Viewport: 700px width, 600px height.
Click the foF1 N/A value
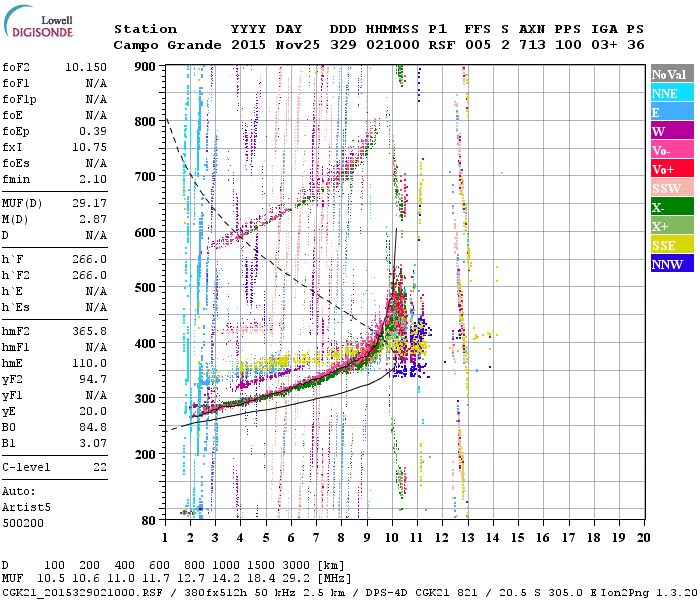click(x=96, y=83)
